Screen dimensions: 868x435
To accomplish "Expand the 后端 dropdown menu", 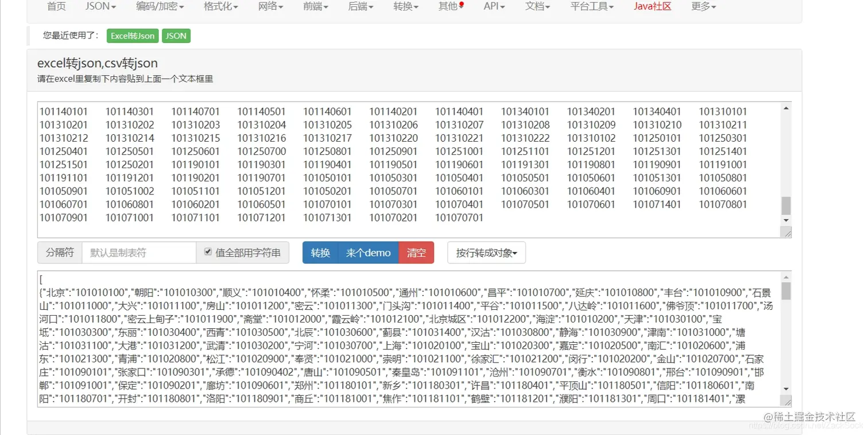I will [361, 6].
